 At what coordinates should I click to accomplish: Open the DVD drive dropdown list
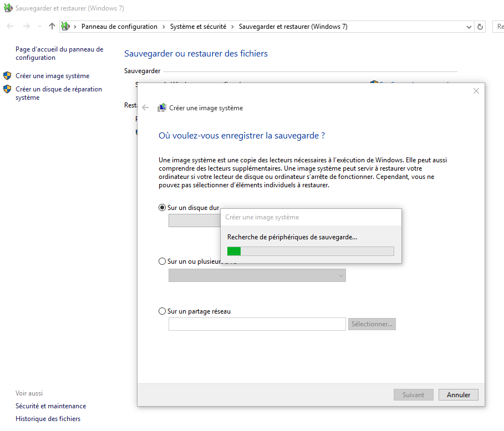257,275
